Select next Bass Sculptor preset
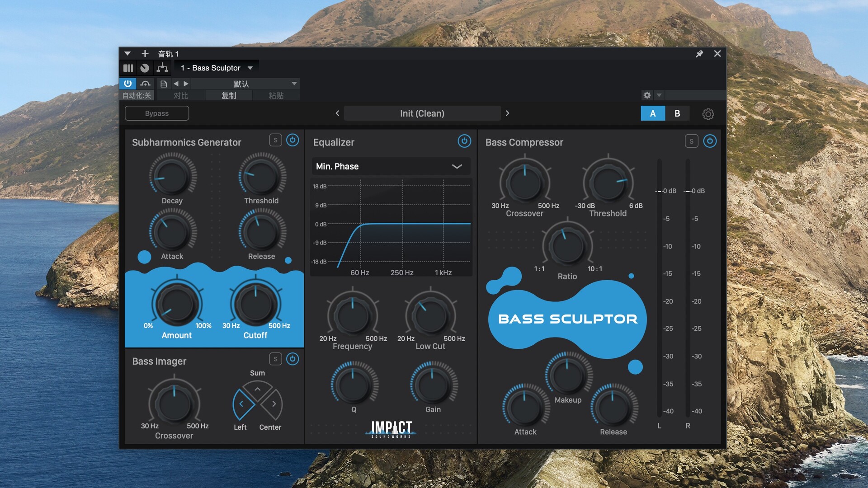 [x=507, y=113]
